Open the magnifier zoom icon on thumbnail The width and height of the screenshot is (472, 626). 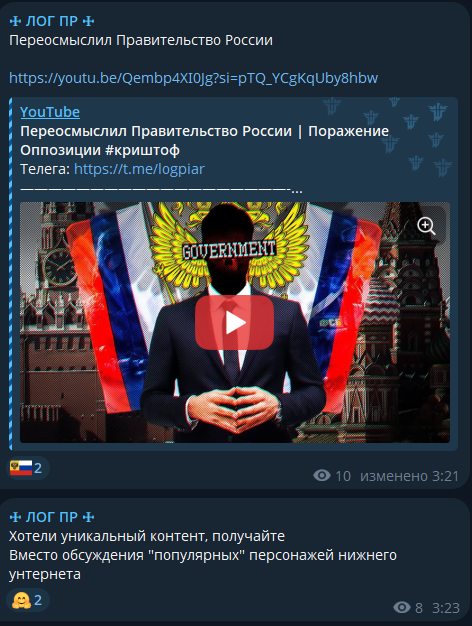pyautogui.click(x=426, y=226)
